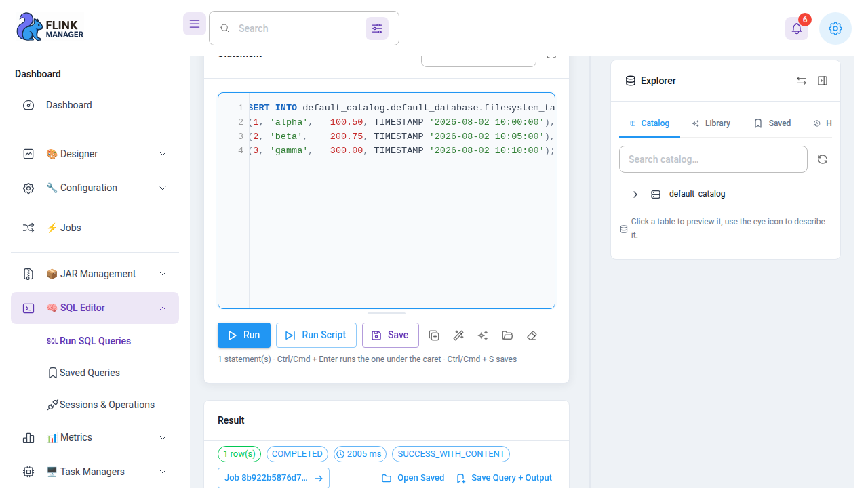Screen dimensions: 868x488
Task: Click the Dashboard gauge icon
Action: click(28, 105)
